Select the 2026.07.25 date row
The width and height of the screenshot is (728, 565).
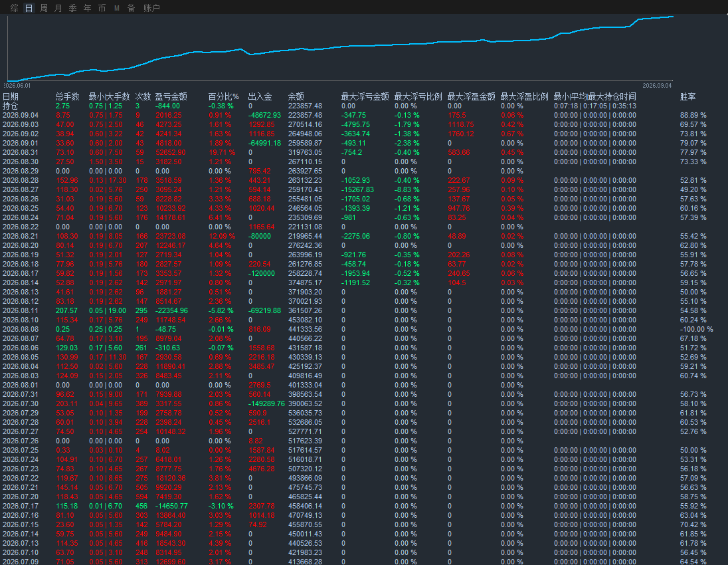point(21,450)
